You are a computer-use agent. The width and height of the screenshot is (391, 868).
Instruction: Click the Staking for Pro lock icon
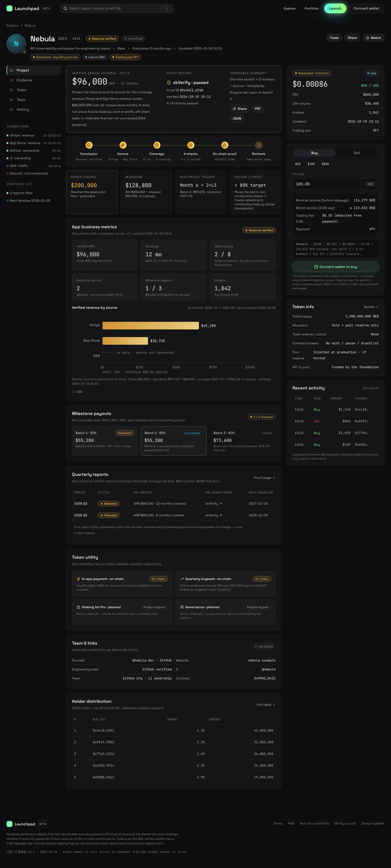click(78, 607)
